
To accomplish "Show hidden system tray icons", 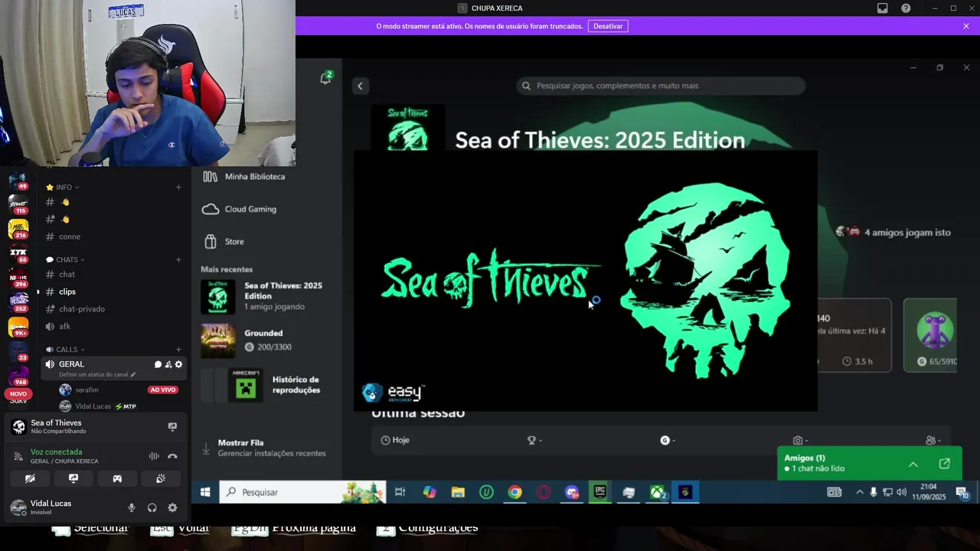I will point(859,493).
